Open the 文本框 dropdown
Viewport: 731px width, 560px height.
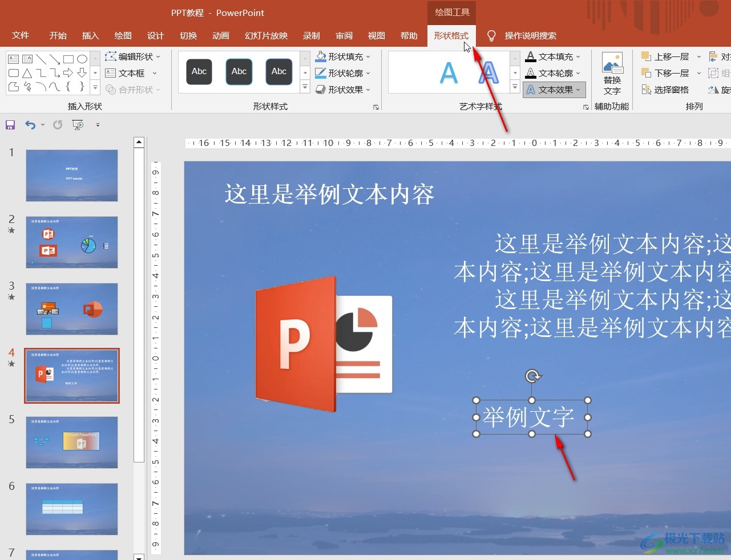click(x=131, y=73)
